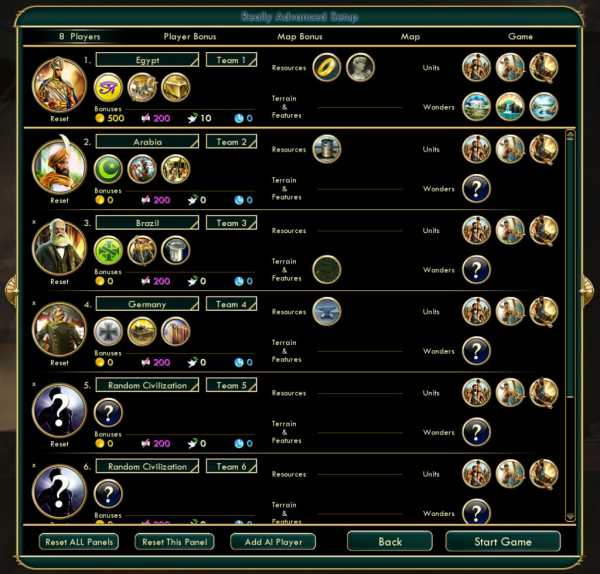This screenshot has height=574, width=600.
Task: Remove Germany player with small x
Action: pos(34,303)
